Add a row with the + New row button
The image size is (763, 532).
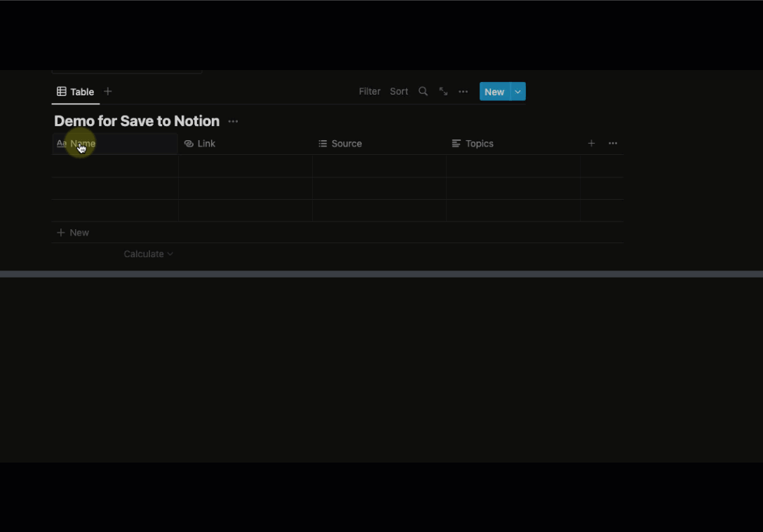tap(73, 233)
